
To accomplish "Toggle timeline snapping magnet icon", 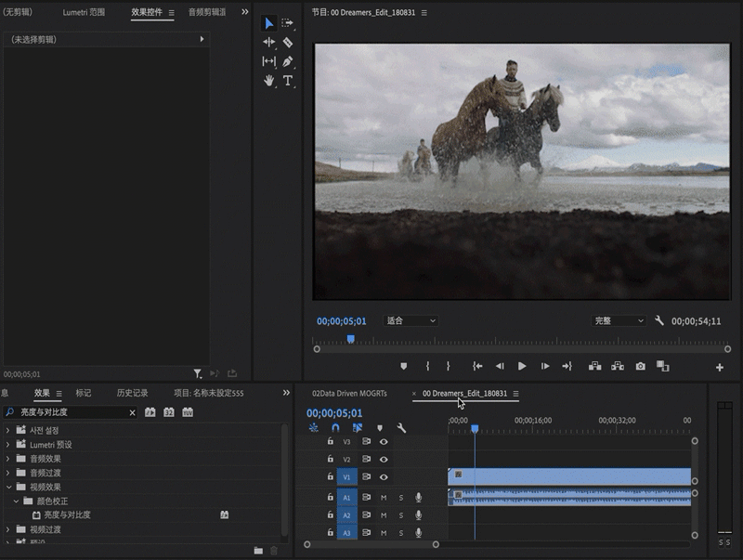I will click(x=335, y=428).
